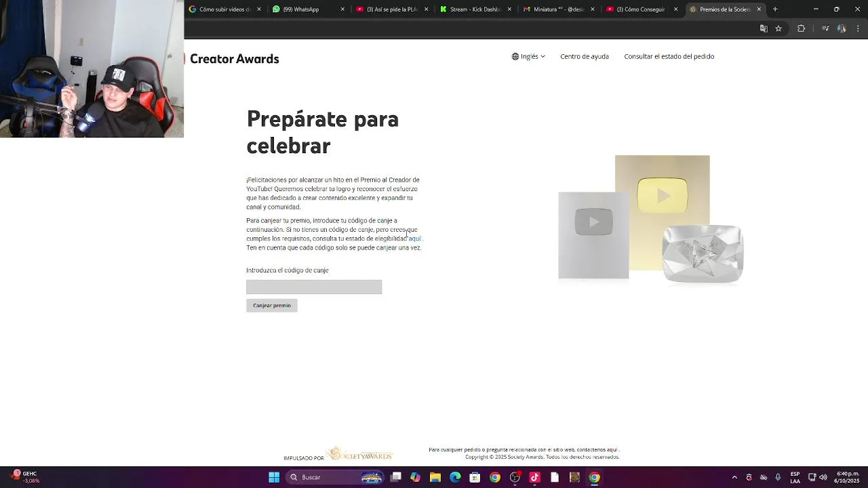868x488 pixels.
Task: Close the WhatsApp tab
Action: pos(342,9)
